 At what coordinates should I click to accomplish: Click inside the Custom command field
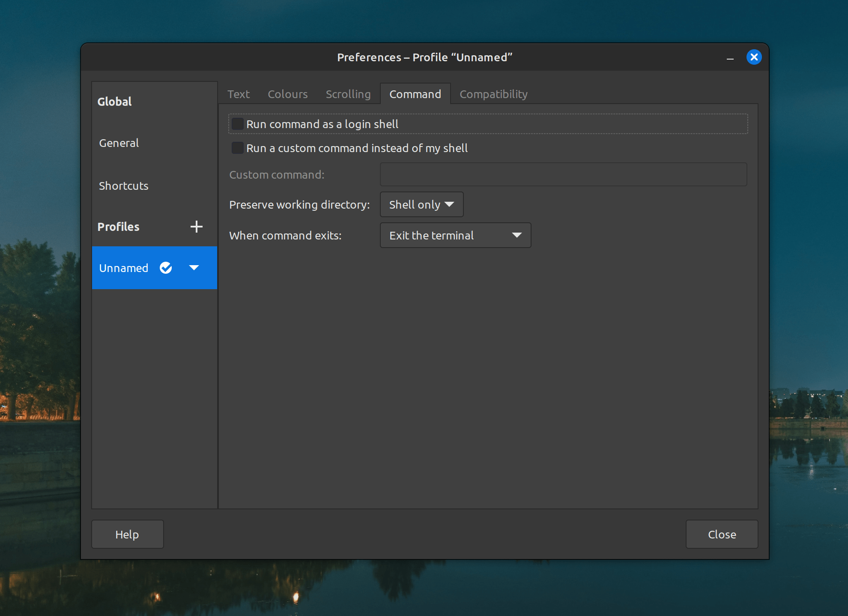(x=563, y=174)
